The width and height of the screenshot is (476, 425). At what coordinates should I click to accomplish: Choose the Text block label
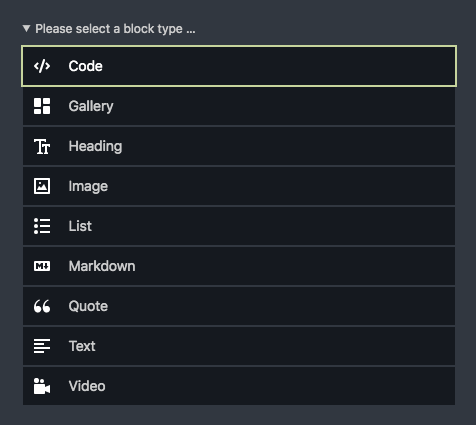click(82, 346)
